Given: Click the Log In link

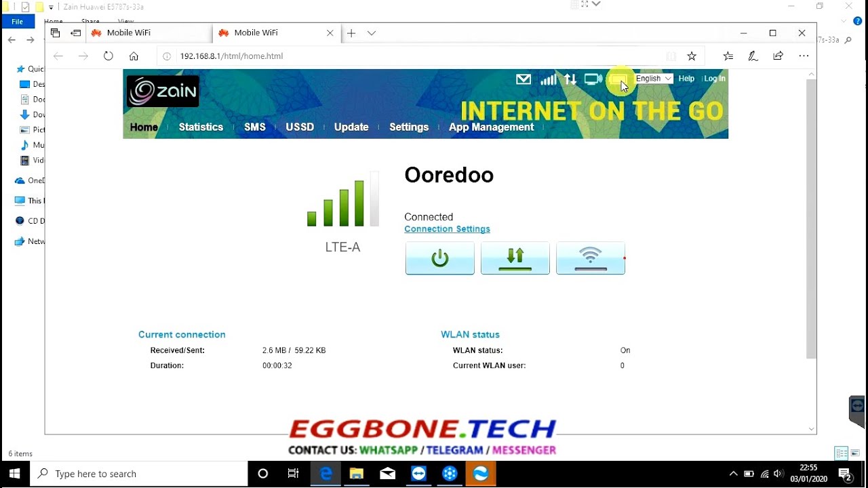Looking at the screenshot, I should coord(715,79).
